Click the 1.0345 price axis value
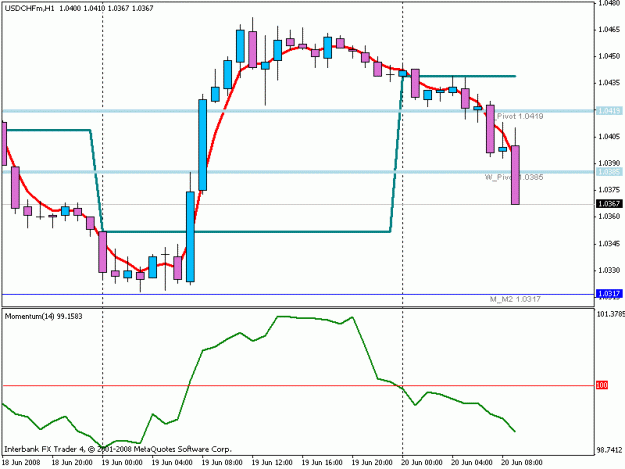 pyautogui.click(x=609, y=243)
